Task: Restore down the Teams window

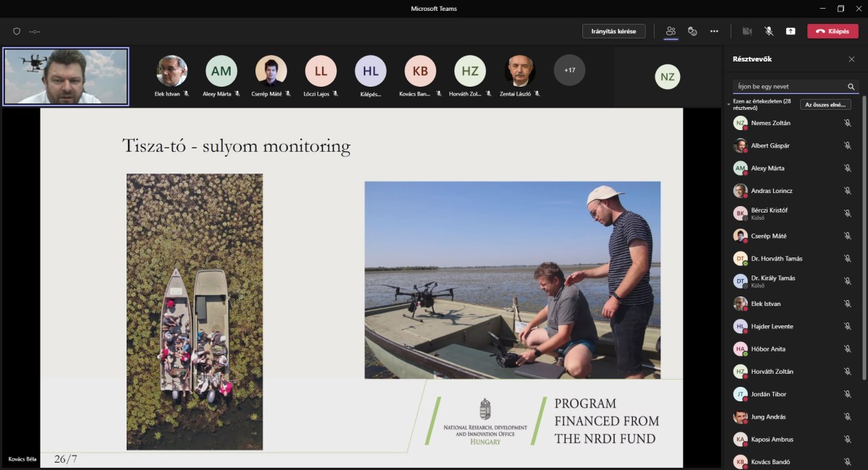Action: pyautogui.click(x=841, y=9)
